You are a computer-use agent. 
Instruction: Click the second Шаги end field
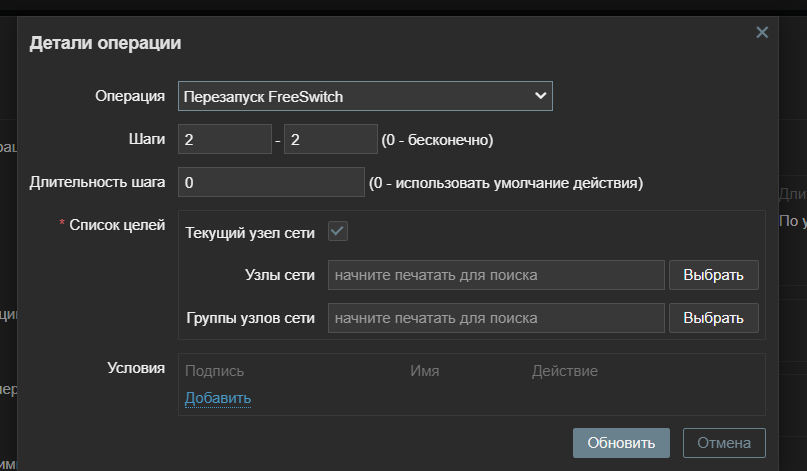click(x=331, y=140)
